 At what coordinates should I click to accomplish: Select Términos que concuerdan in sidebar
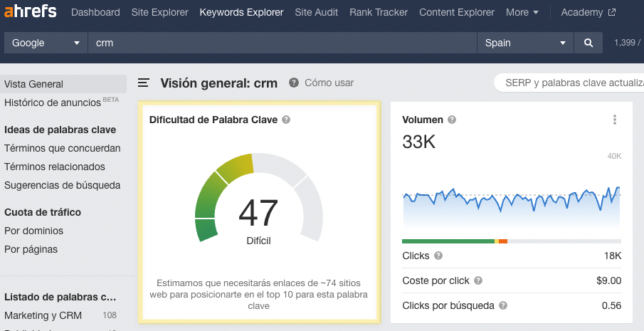coord(63,148)
